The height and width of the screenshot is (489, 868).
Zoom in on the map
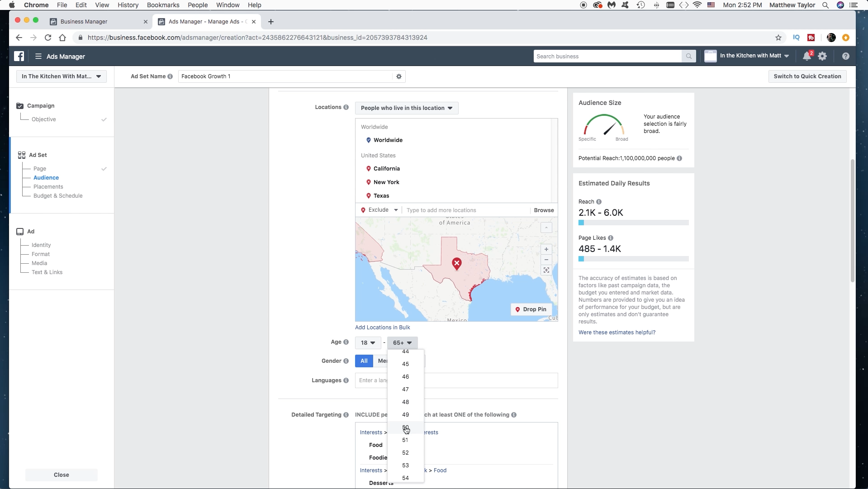tap(546, 249)
